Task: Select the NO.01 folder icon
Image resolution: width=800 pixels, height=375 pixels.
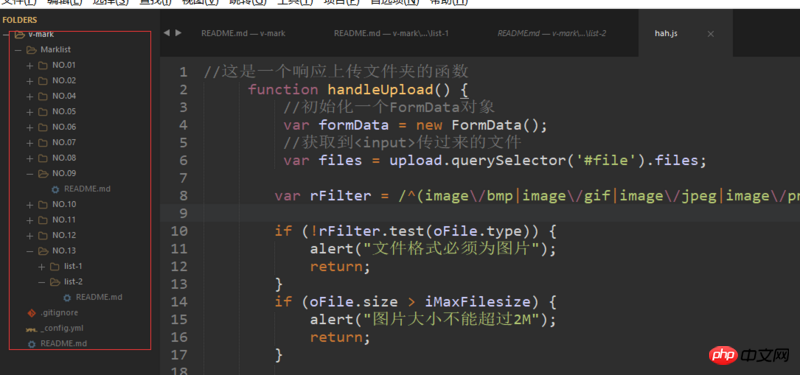Action: [43, 65]
